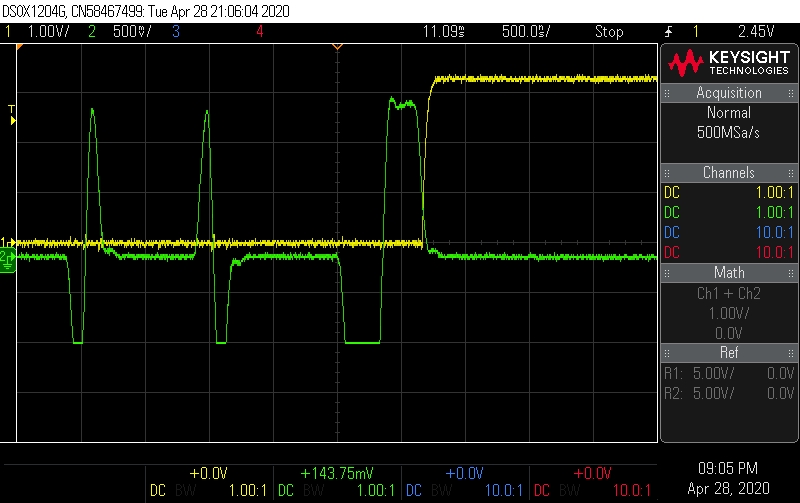Click the orange trigger time reference marker
The height and width of the screenshot is (503, 800).
(337, 46)
